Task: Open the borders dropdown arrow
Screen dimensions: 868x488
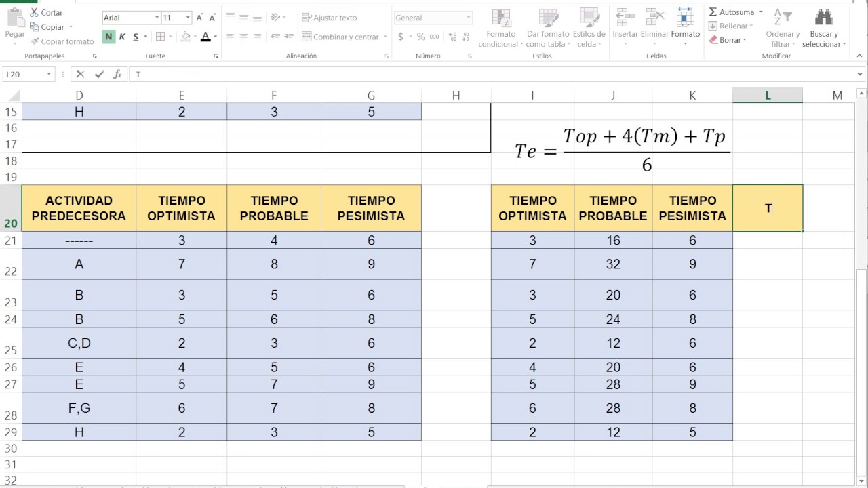Action: [x=170, y=37]
